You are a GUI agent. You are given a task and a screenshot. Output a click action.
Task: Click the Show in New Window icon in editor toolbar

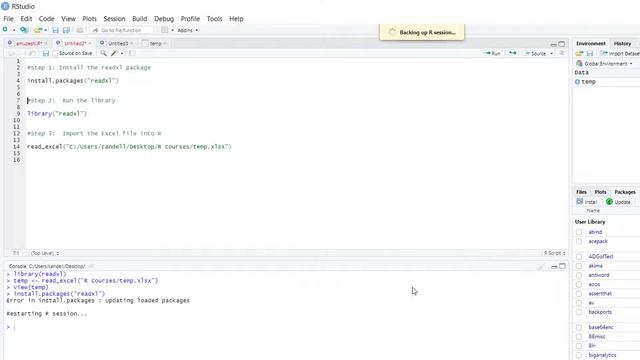click(32, 53)
